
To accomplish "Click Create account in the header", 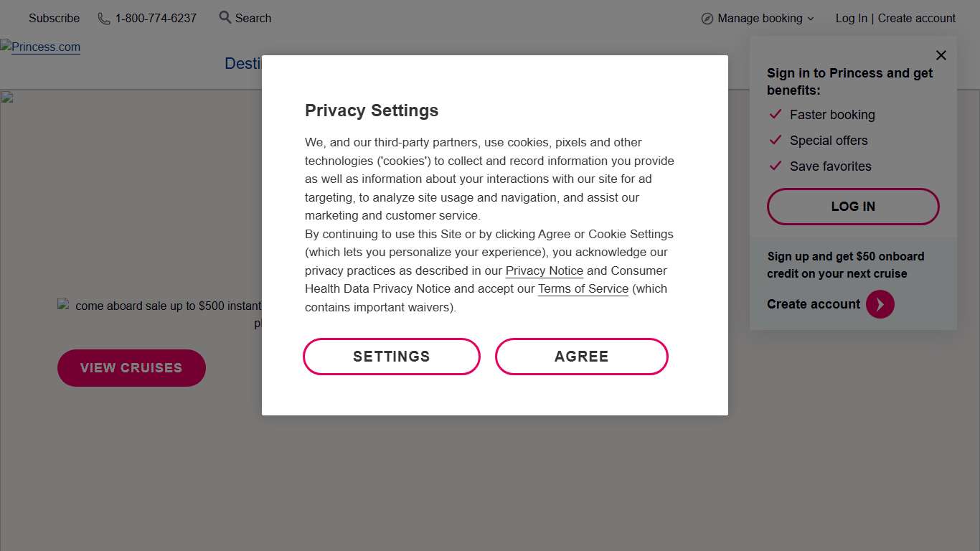I will 916,19.
